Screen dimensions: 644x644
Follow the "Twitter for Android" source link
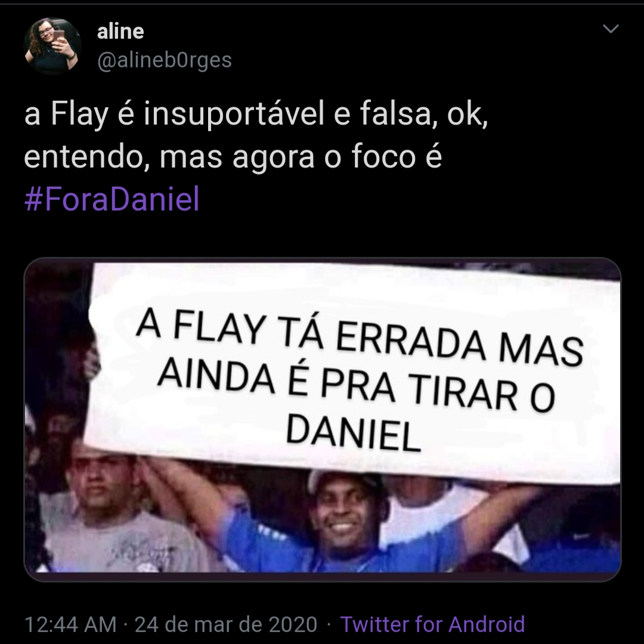[432, 624]
